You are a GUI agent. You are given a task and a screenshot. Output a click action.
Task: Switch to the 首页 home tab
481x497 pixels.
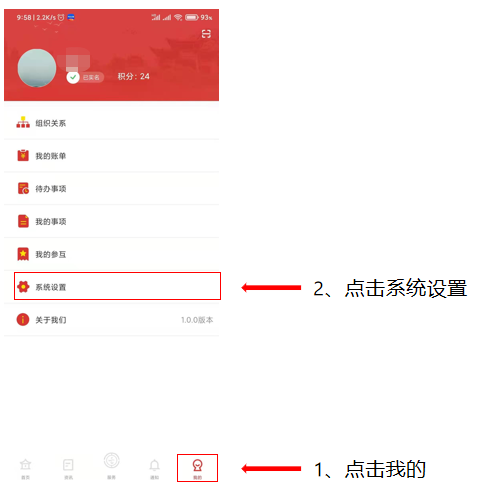pyautogui.click(x=25, y=469)
